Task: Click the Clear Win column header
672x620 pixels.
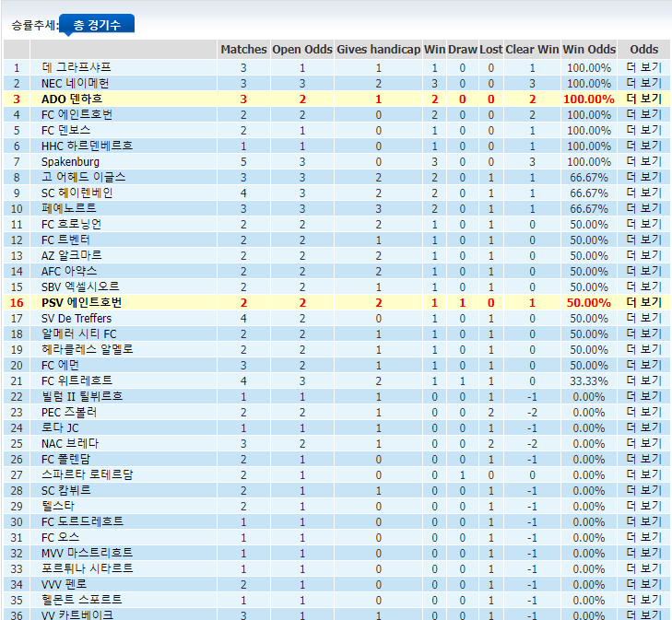Action: pyautogui.click(x=532, y=50)
